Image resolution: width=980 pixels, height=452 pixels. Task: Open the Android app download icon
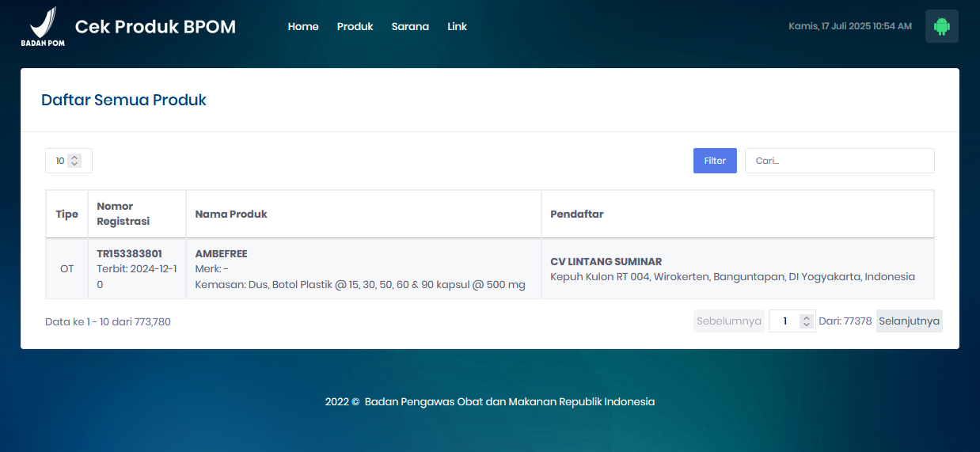[941, 26]
